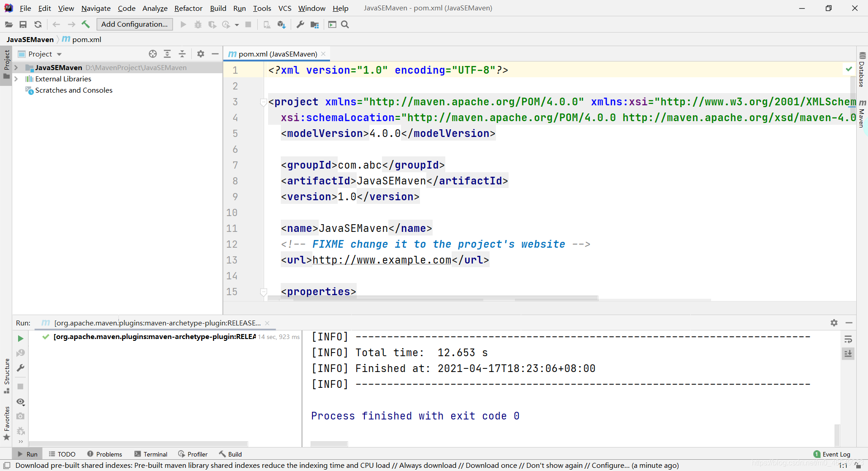Image resolution: width=868 pixels, height=471 pixels.
Task: Toggle scroll to end in console
Action: pyautogui.click(x=848, y=353)
